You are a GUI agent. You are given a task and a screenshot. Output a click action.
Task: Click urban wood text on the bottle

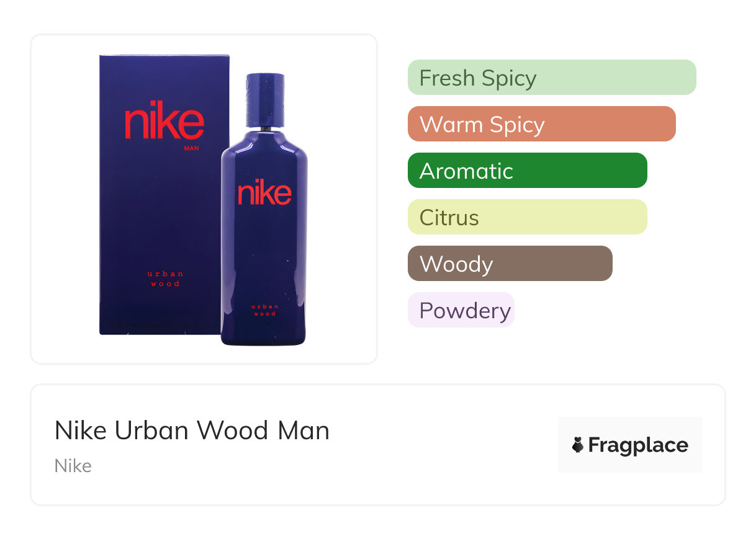pyautogui.click(x=264, y=310)
